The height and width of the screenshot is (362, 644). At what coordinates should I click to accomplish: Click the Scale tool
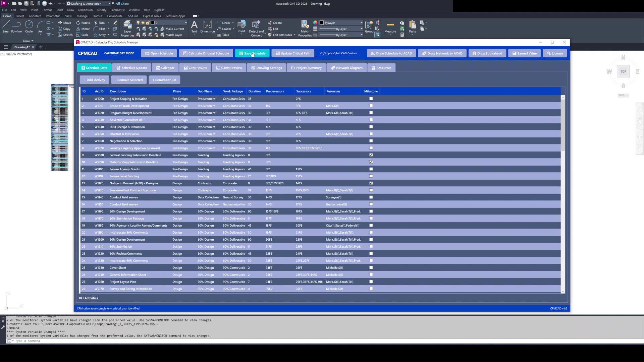click(82, 35)
